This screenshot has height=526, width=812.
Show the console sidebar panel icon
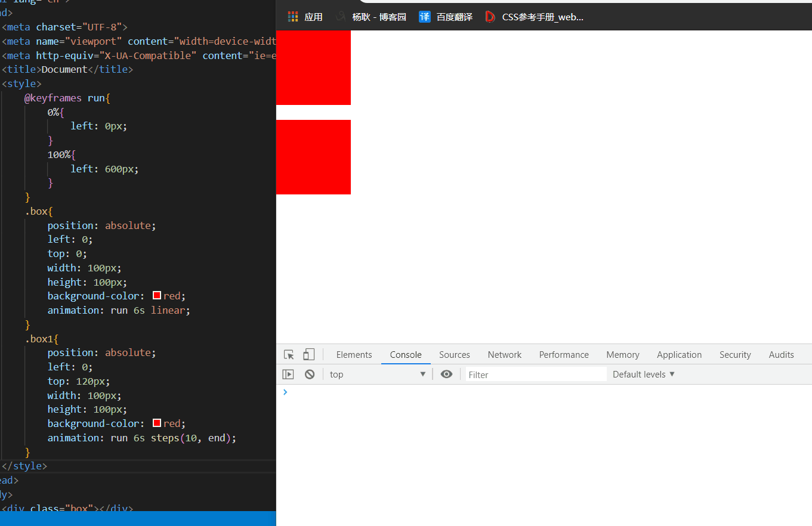pyautogui.click(x=288, y=375)
